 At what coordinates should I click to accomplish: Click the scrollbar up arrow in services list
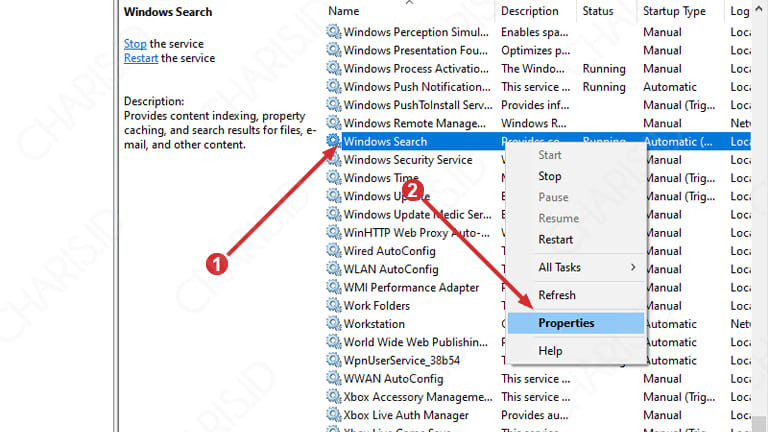759,9
